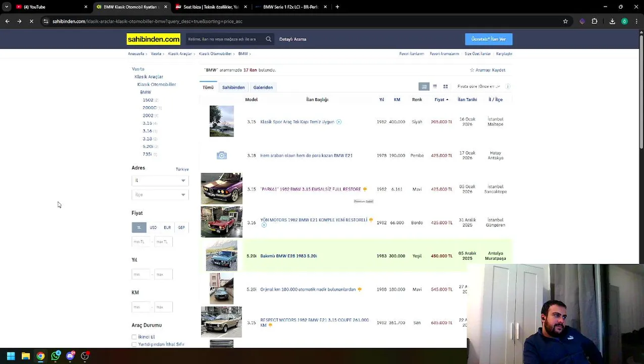This screenshot has width=644, height=364.
Task: Click the star beside Aramayı Kaydet
Action: 472,70
